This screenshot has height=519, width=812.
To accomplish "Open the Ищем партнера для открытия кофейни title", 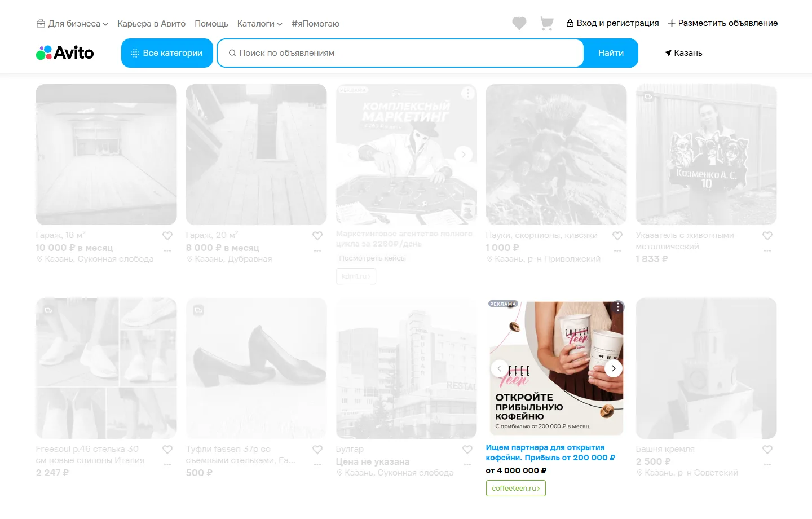I will pyautogui.click(x=550, y=452).
